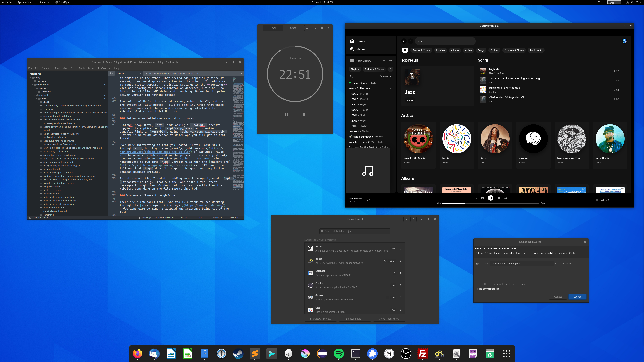
Task: Click Start New Project in Builder
Action: pyautogui.click(x=321, y=319)
